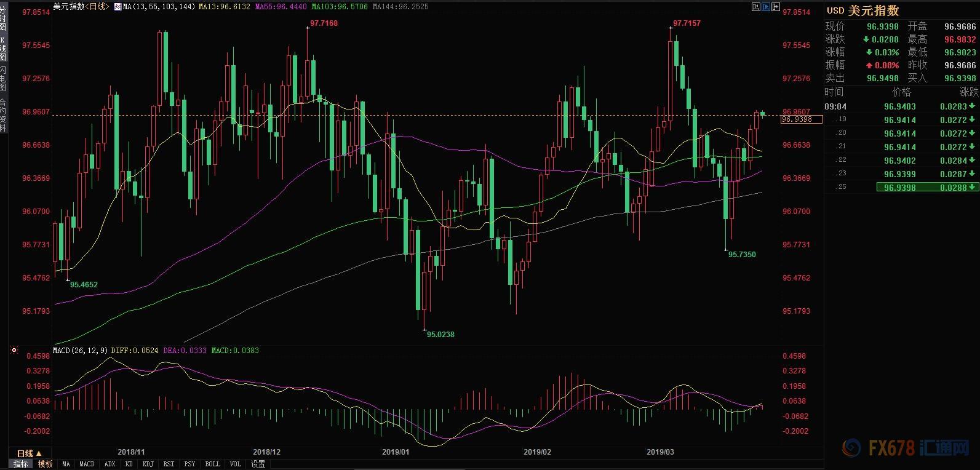Click the DIFF:0.0524 value

[x=135, y=351]
